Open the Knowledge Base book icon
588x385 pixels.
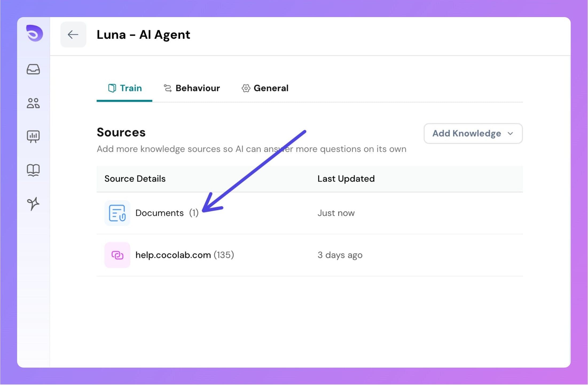point(34,170)
